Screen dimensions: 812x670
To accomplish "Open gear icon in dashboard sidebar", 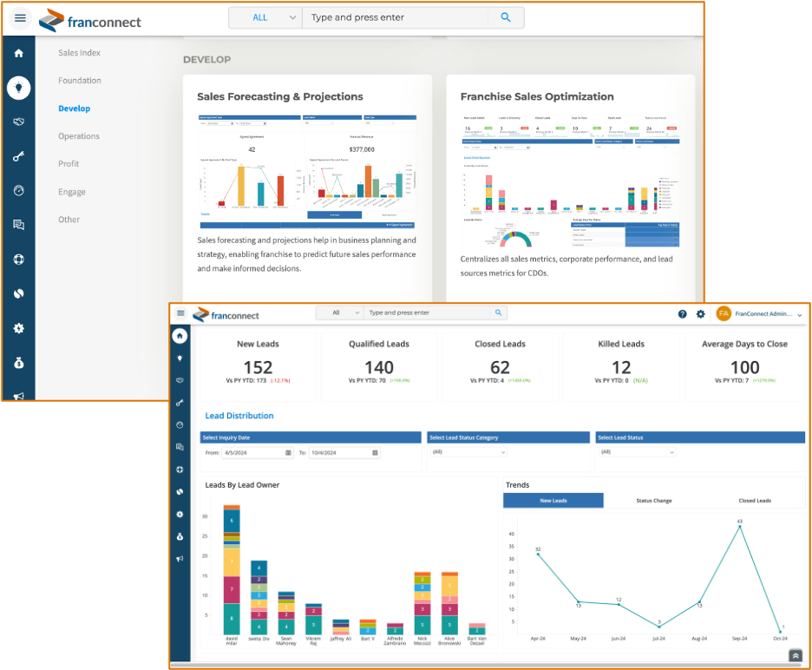I will coord(180,514).
